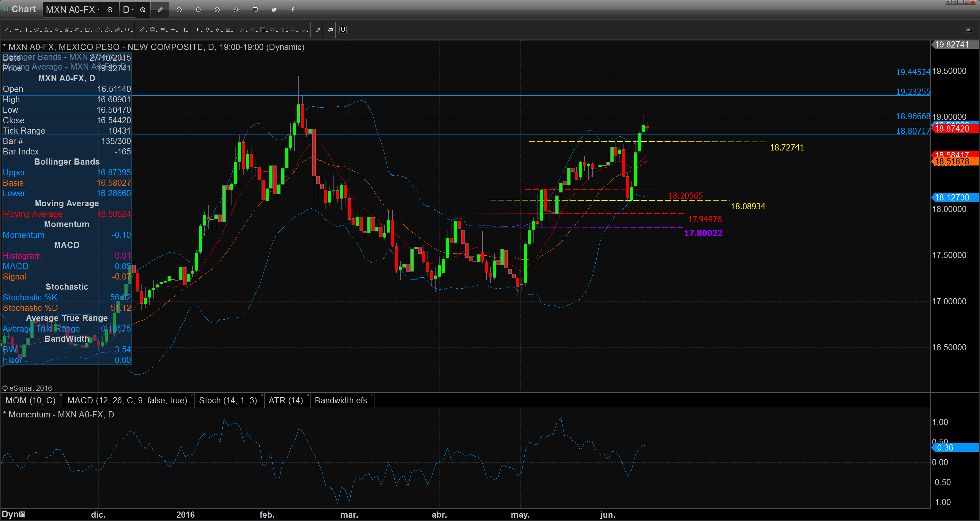Click the Bollinger Upper value 16.87395
The image size is (980, 521).
click(x=113, y=173)
